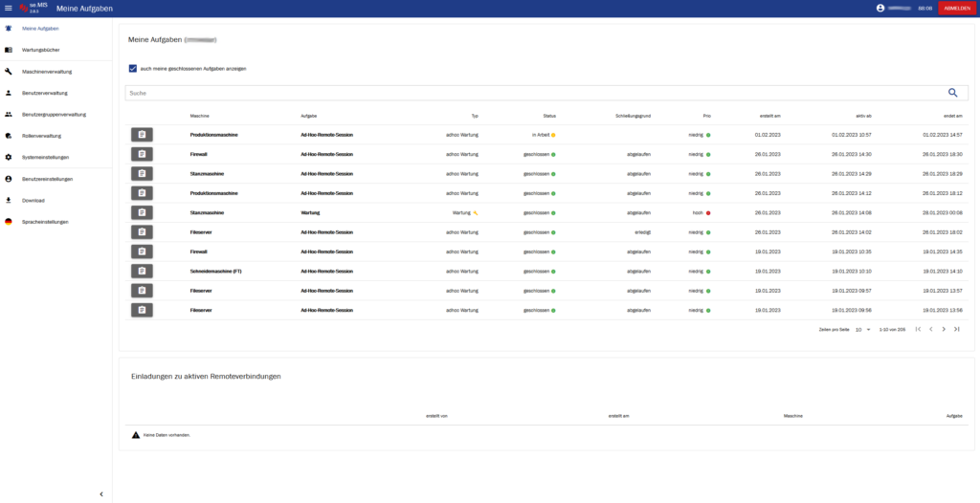Open the hamburger navigation menu
The width and height of the screenshot is (980, 503).
[9, 9]
